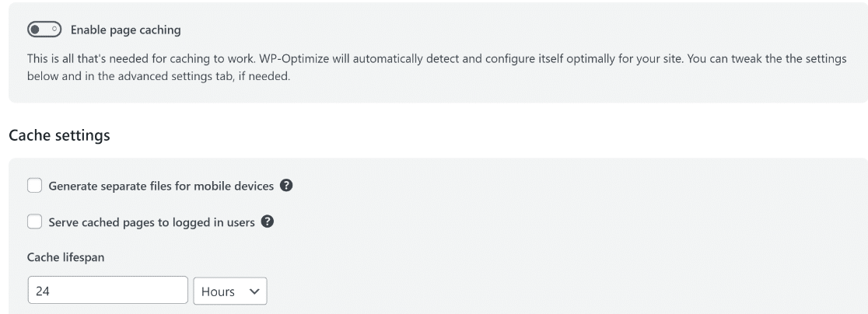Open help tooltip for logged in users option

[x=268, y=222]
